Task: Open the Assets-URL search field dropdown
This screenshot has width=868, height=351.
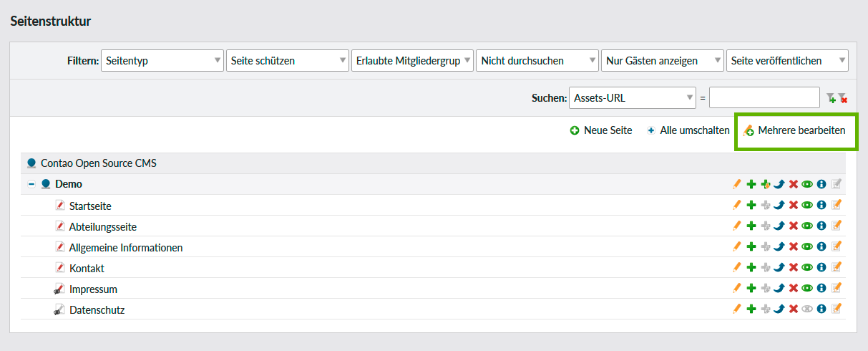Action: click(x=632, y=97)
